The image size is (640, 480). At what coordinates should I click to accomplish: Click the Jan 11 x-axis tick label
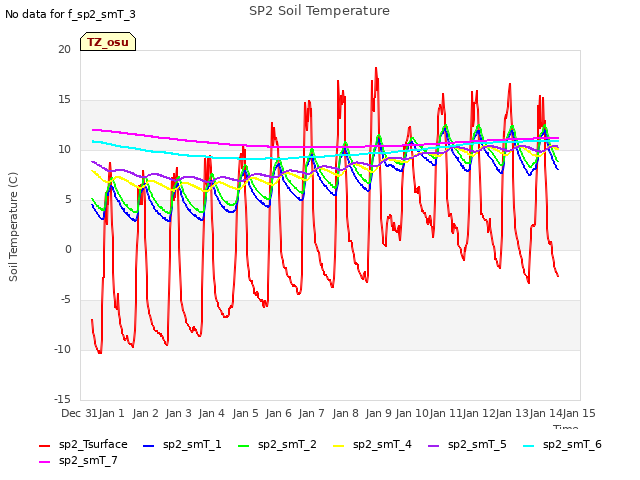pos(445,413)
